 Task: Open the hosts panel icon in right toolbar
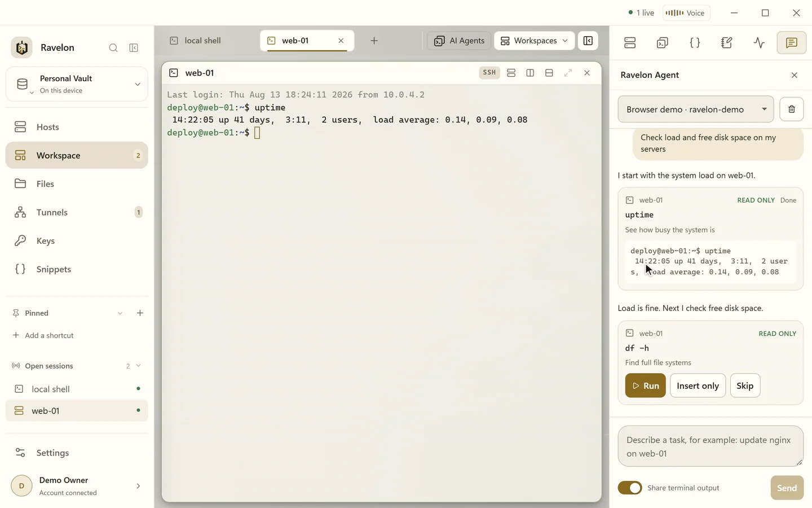630,43
